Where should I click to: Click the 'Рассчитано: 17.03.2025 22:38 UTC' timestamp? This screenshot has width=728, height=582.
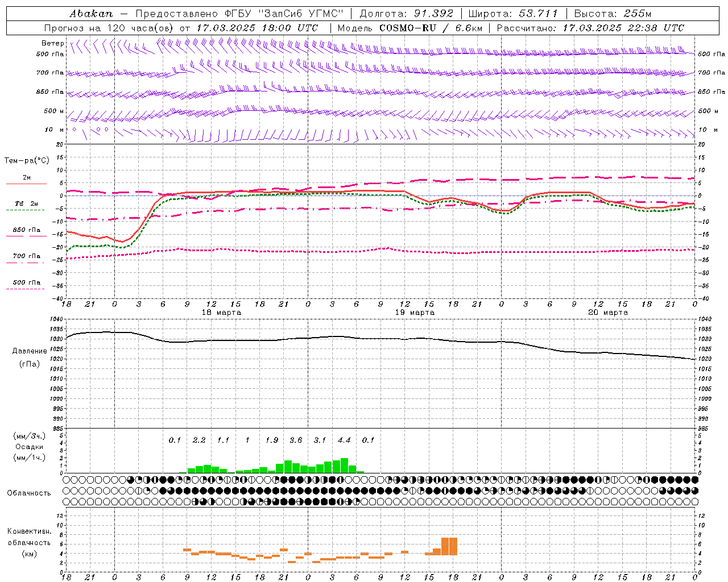590,28
